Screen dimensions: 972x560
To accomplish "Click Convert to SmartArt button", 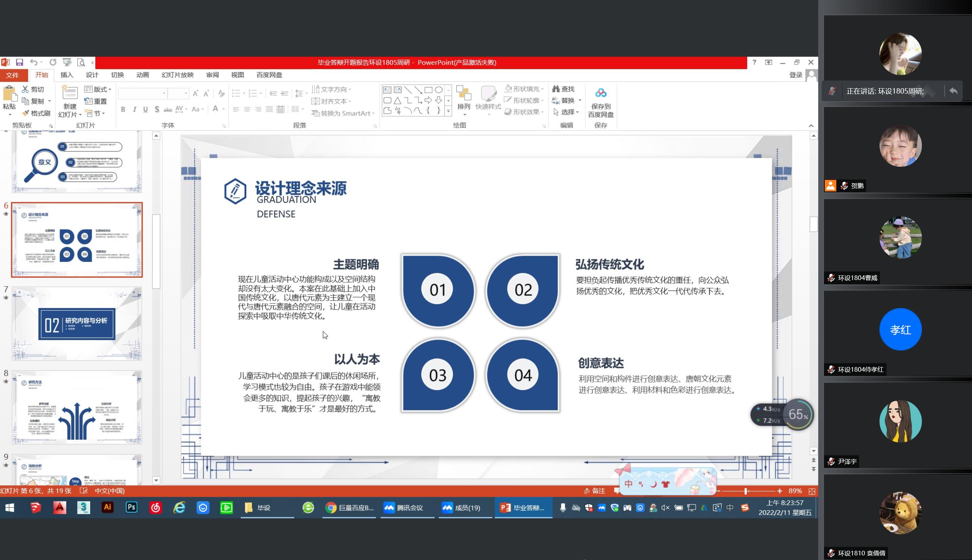I will [343, 113].
